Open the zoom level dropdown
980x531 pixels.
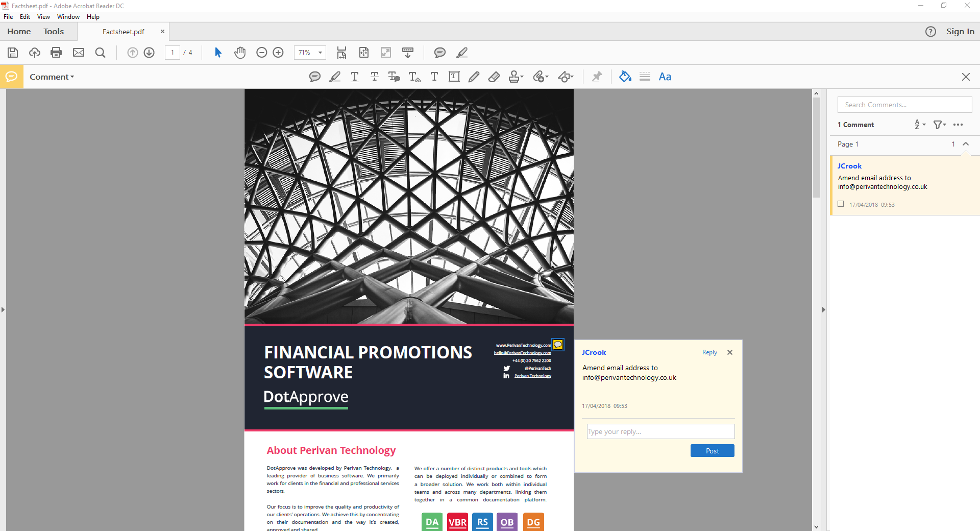[x=321, y=53]
